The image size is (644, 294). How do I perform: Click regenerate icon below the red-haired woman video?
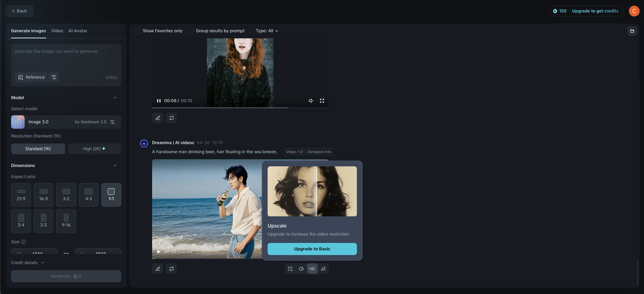172,118
